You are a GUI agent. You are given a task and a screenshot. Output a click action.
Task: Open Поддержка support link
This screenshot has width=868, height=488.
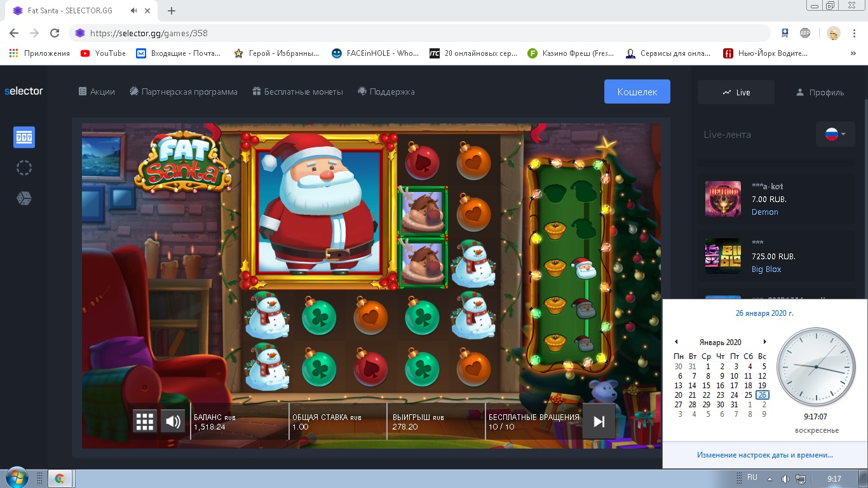[x=386, y=91]
